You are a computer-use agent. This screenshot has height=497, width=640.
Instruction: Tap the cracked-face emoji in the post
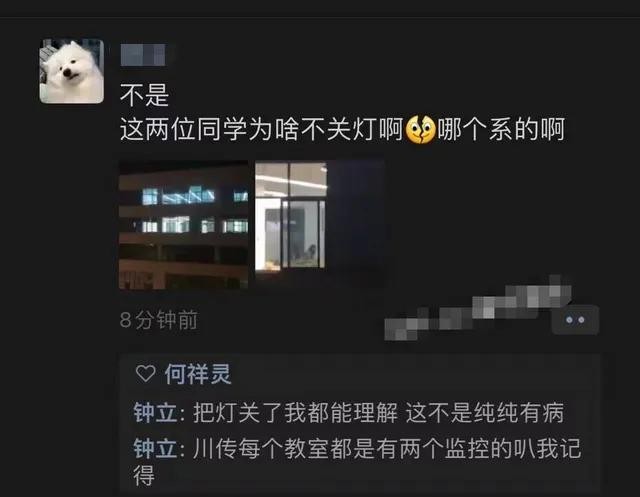click(420, 129)
